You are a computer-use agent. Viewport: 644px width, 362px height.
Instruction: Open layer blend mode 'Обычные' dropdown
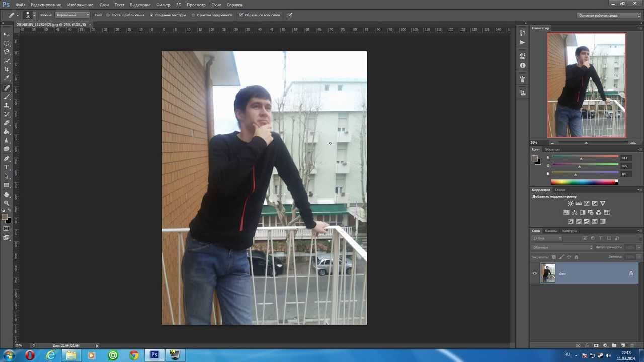click(562, 247)
